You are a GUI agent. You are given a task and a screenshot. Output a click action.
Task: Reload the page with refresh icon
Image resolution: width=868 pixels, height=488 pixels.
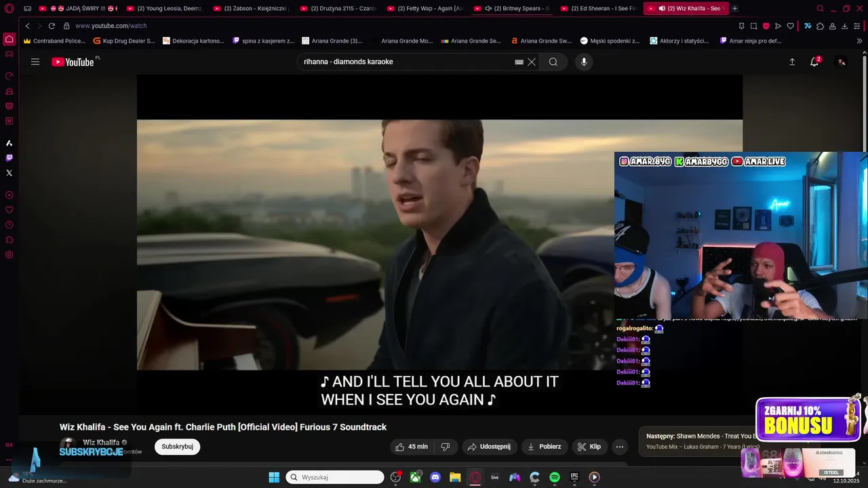[x=52, y=26]
